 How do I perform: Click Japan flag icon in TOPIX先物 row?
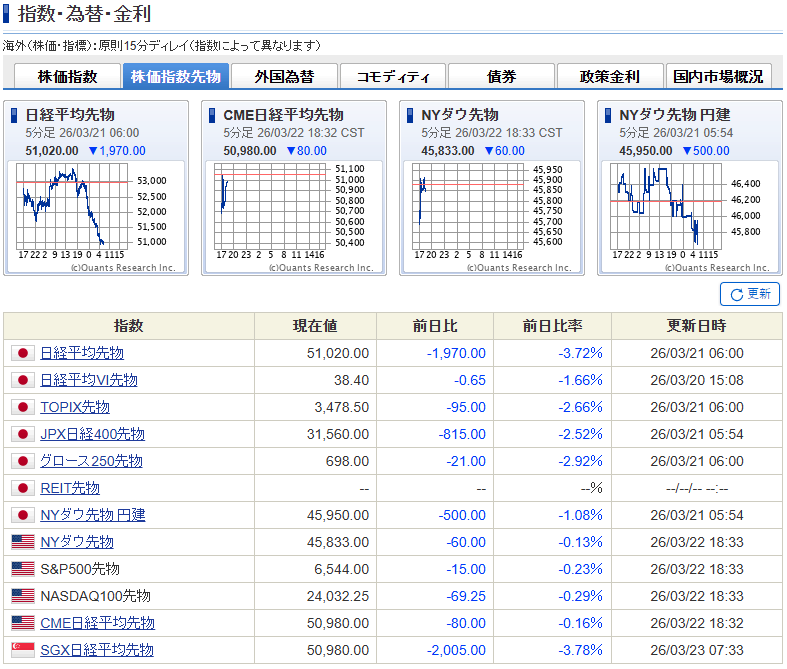coord(23,407)
